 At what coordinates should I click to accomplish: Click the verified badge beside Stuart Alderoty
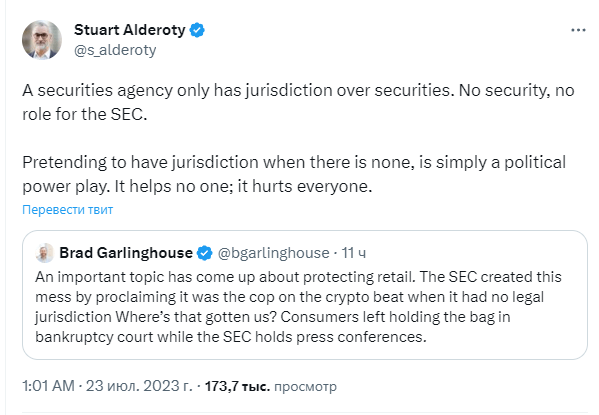pyautogui.click(x=197, y=30)
